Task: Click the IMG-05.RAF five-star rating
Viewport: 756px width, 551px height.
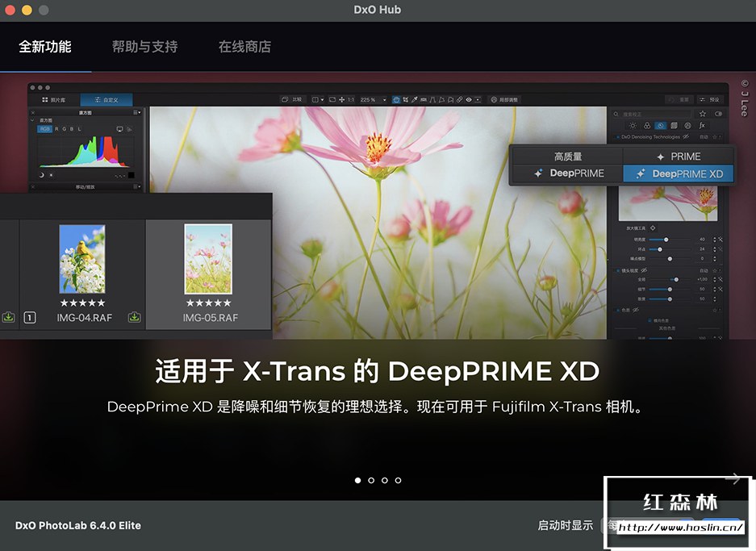Action: point(208,303)
